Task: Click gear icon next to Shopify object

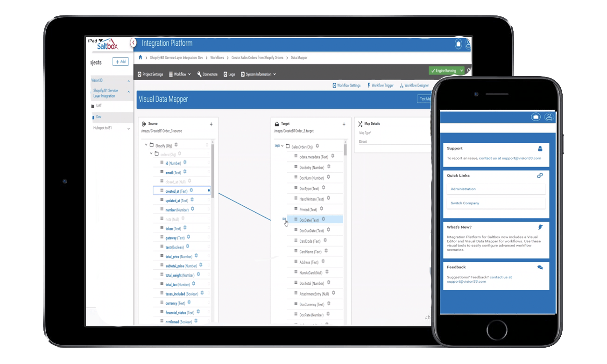Action: (176, 145)
